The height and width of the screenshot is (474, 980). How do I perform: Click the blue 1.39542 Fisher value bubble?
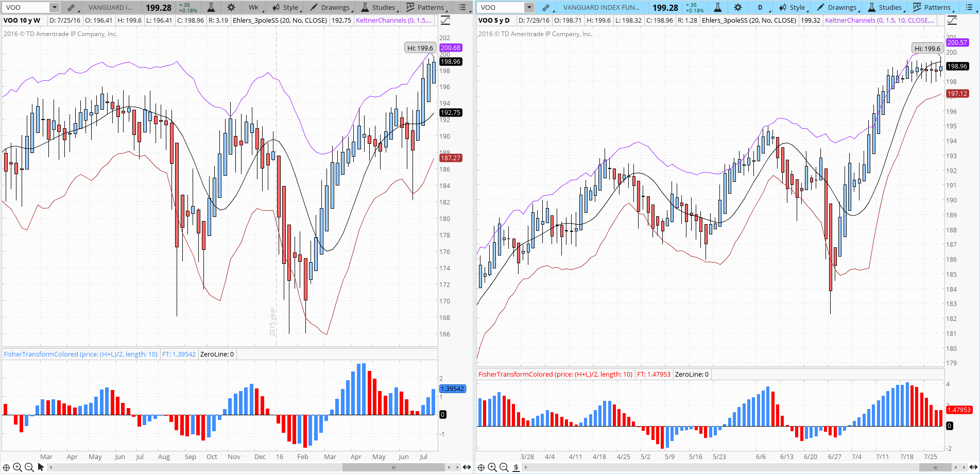coord(453,389)
